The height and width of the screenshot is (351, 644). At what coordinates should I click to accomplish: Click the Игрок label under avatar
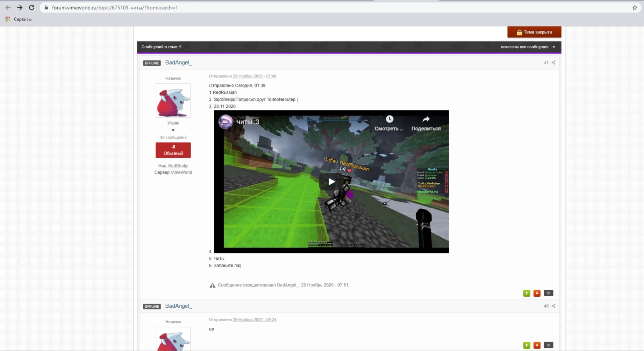(x=173, y=123)
